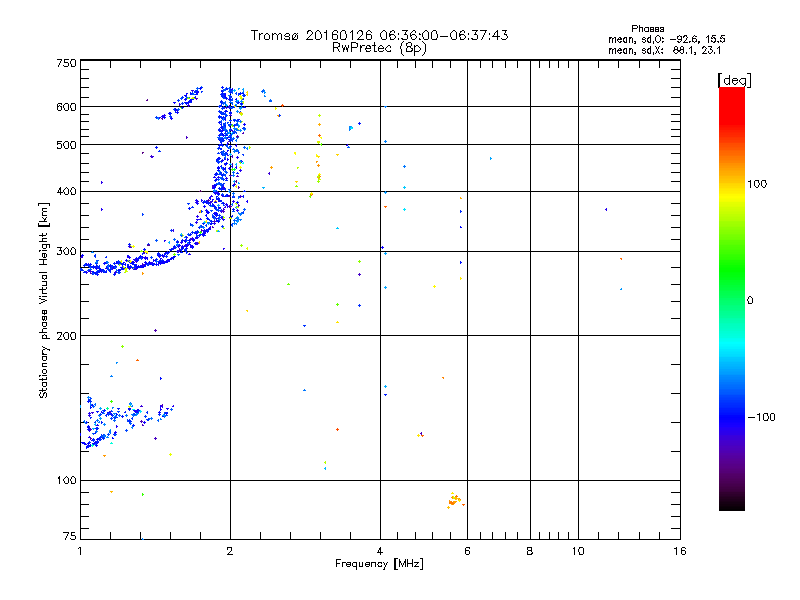Click the 'RwPretec (8p)' subtitle

tap(379, 48)
